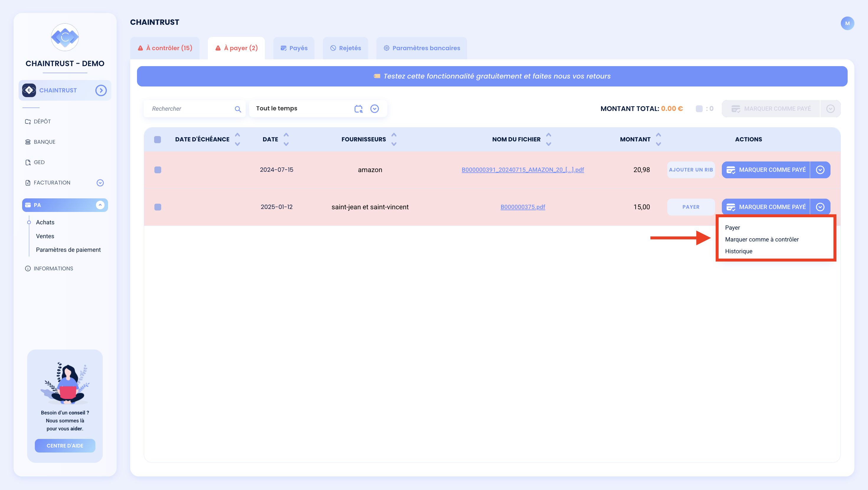The height and width of the screenshot is (490, 868).
Task: Sort NOM DU FICHIER descending
Action: [x=549, y=144]
